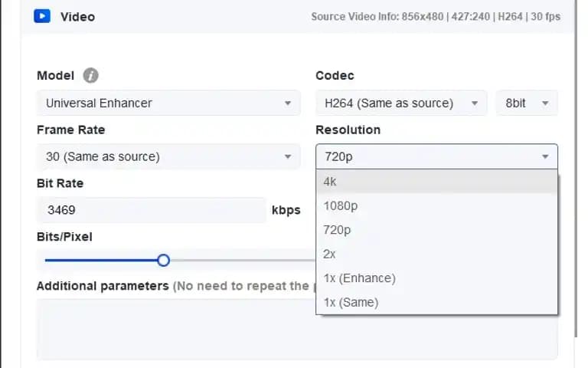The width and height of the screenshot is (588, 368).
Task: Click the Frame Rate dropdown arrow
Action: [288, 156]
